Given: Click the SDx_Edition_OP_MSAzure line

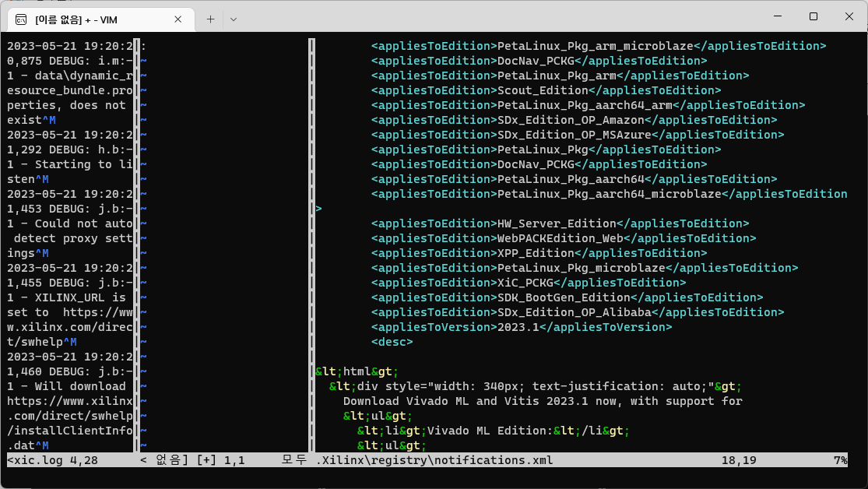Looking at the screenshot, I should 578,135.
